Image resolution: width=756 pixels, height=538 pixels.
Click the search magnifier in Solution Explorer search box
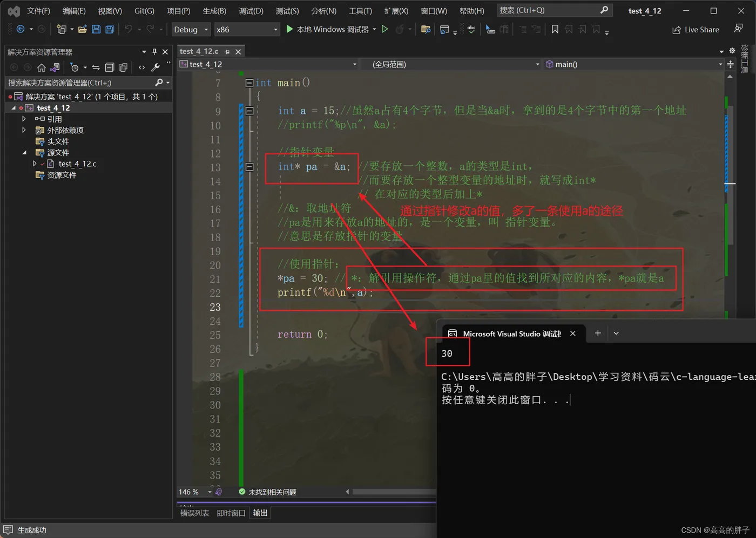point(159,83)
